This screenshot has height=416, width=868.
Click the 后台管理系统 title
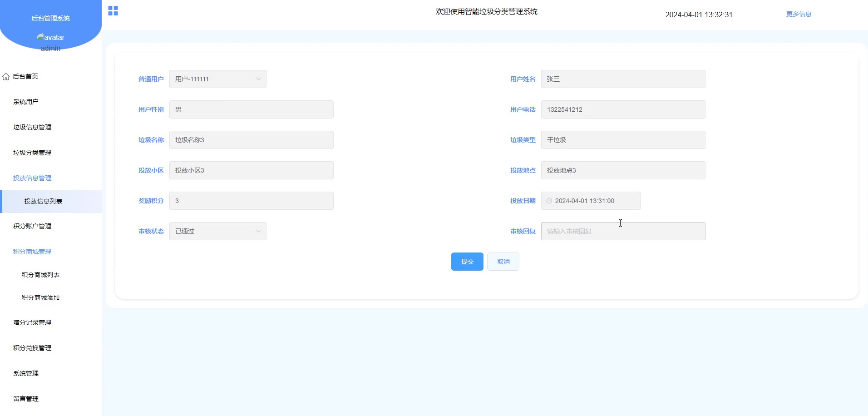(x=50, y=18)
